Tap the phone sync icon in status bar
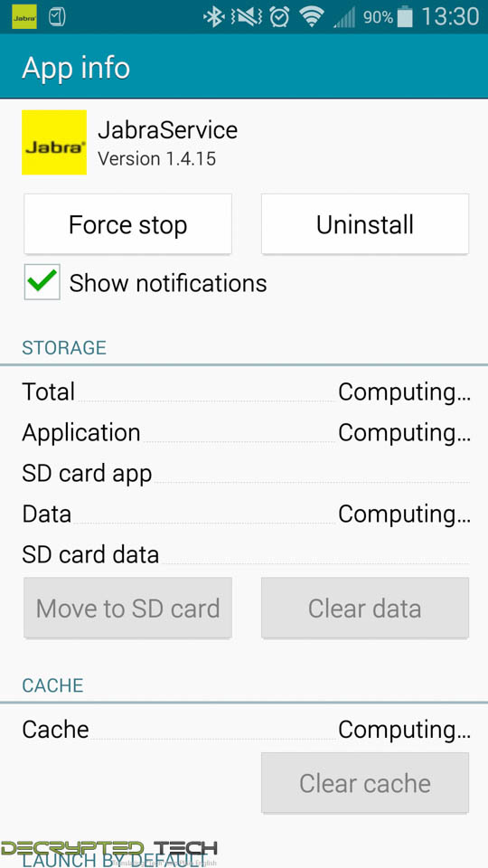 point(58,17)
